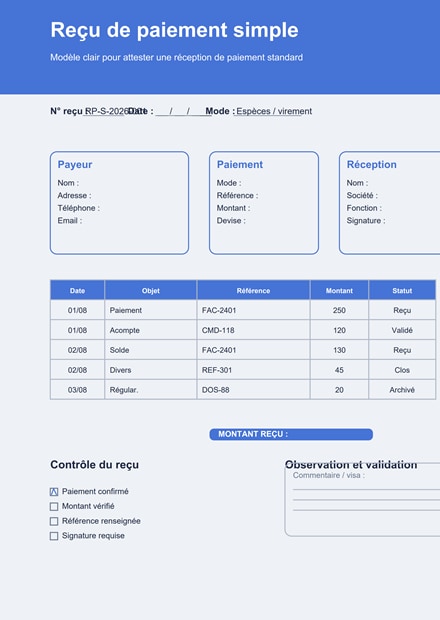Image resolution: width=440 pixels, height=620 pixels.
Task: Click the Devise label
Action: coord(231,221)
